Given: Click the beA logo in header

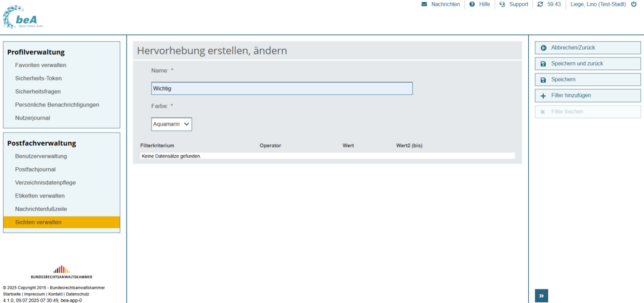Looking at the screenshot, I should (23, 17).
